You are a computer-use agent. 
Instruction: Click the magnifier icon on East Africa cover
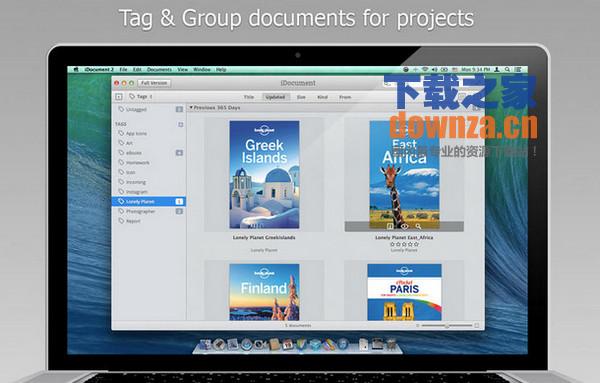coord(418,227)
